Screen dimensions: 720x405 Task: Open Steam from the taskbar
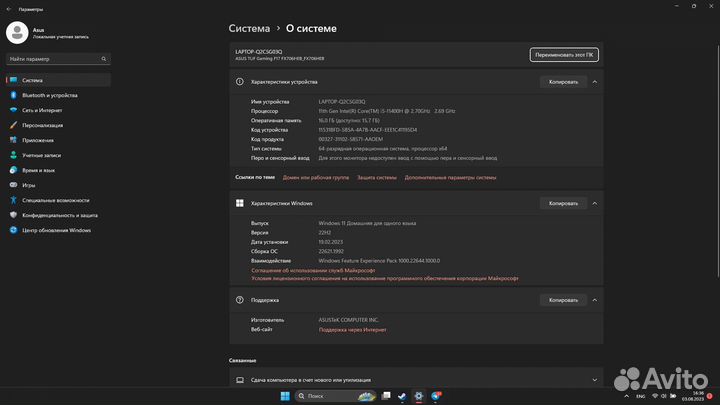coord(402,396)
